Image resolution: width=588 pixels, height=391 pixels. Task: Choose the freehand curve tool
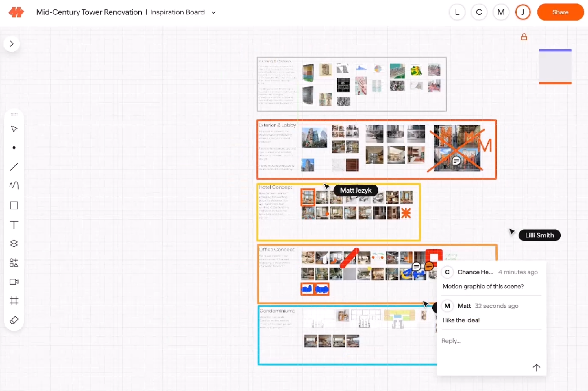coord(14,185)
